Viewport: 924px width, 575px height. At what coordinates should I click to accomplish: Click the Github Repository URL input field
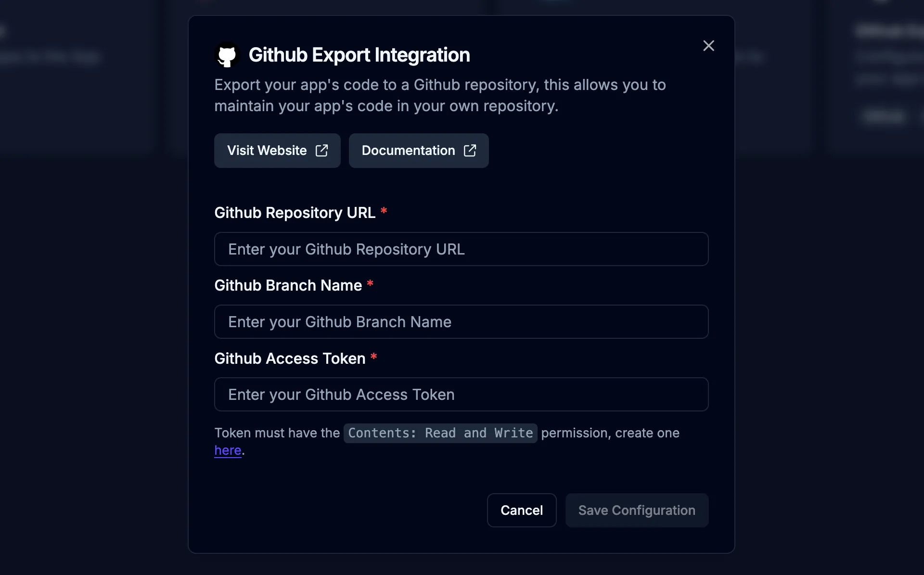pyautogui.click(x=461, y=249)
